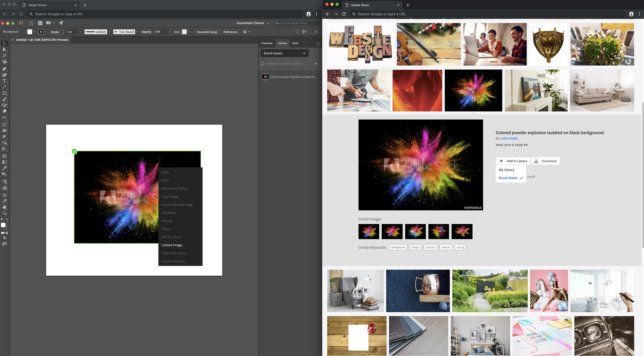Open the Brand Assets library dropdown
The width and height of the screenshot is (644, 356).
(x=284, y=53)
